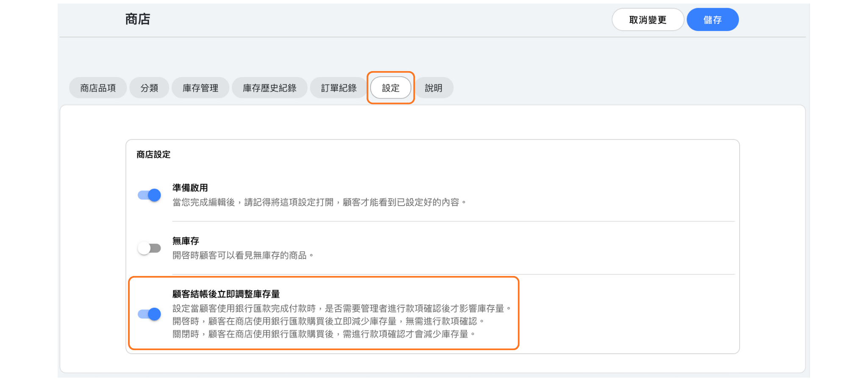Select the 訂單紀錄 tab
The image size is (868, 381).
(339, 88)
